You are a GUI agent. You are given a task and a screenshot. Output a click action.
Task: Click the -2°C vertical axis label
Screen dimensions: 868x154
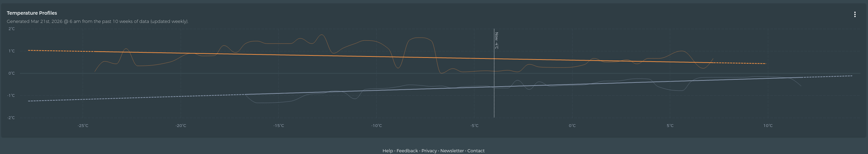tap(11, 118)
